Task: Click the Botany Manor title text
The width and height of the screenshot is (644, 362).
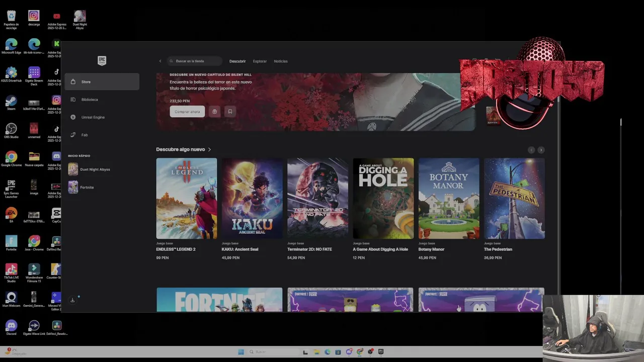Action: click(x=431, y=249)
